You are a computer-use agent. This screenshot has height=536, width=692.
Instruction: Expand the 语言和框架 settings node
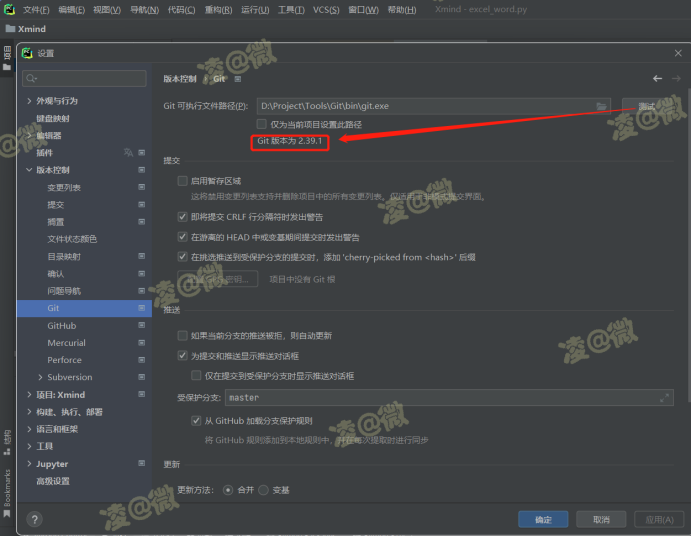point(29,429)
